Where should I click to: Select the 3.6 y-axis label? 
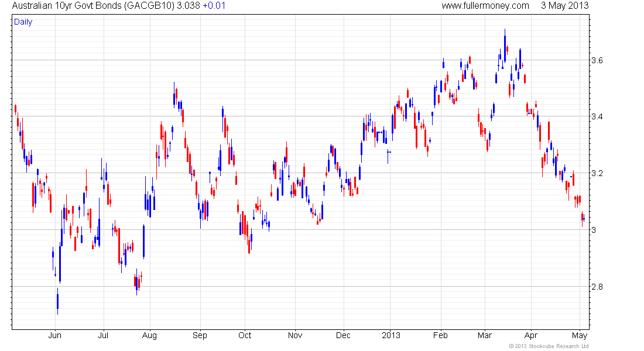(x=597, y=61)
